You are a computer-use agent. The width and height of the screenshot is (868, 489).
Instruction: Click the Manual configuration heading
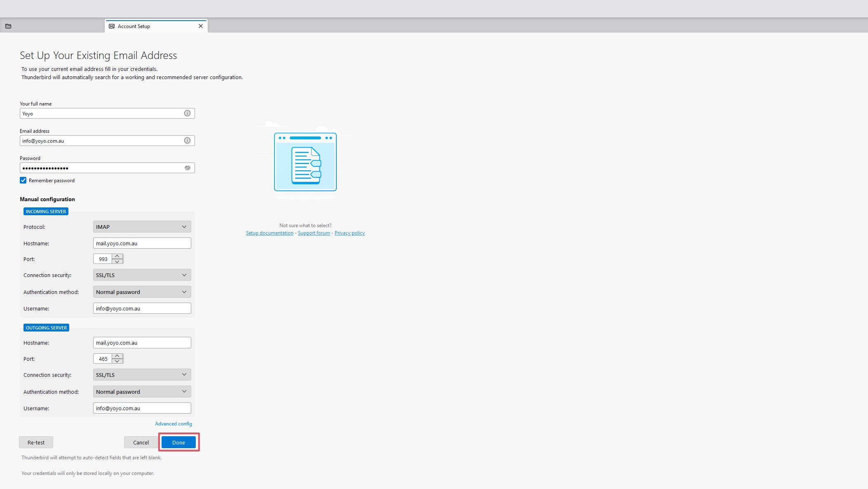pos(47,199)
